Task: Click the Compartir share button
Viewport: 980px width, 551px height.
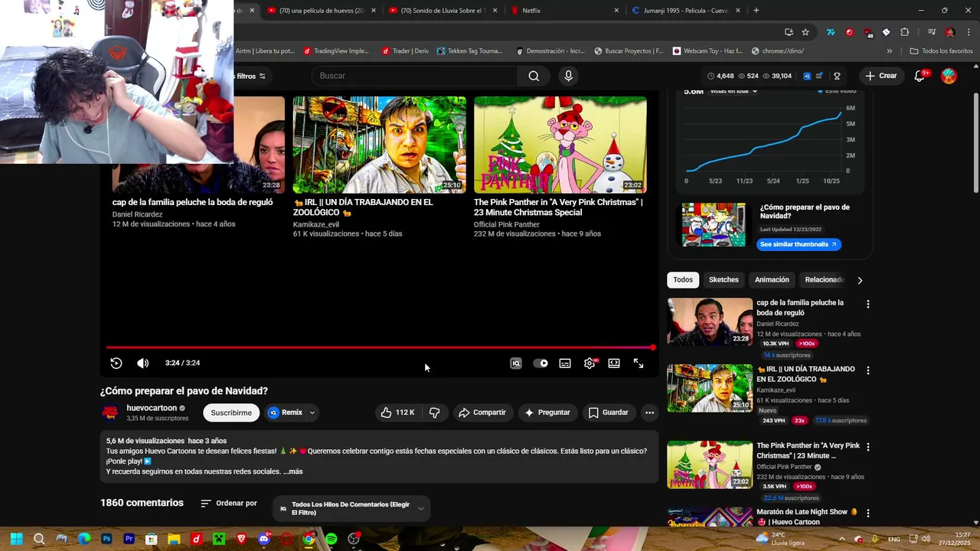Action: click(482, 412)
